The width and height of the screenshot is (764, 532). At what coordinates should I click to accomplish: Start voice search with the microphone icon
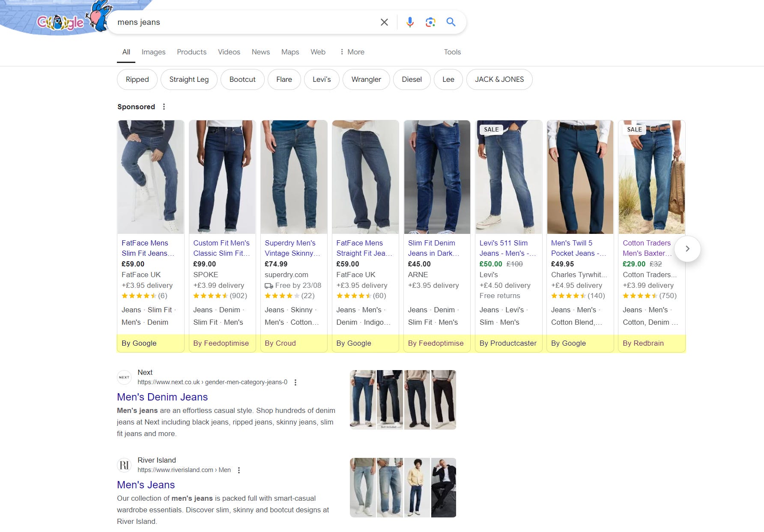410,22
